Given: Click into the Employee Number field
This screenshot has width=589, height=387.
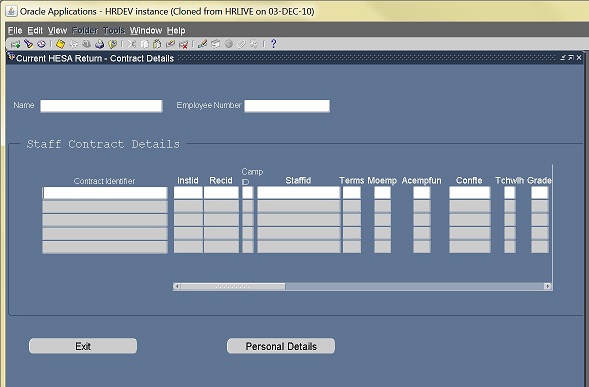Looking at the screenshot, I should coord(287,106).
